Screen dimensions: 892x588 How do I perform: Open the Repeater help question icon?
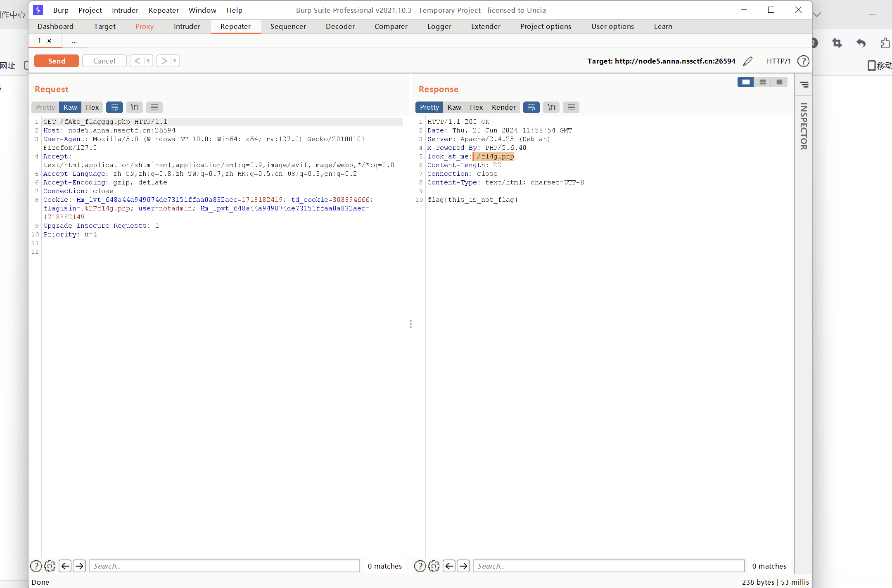point(803,61)
